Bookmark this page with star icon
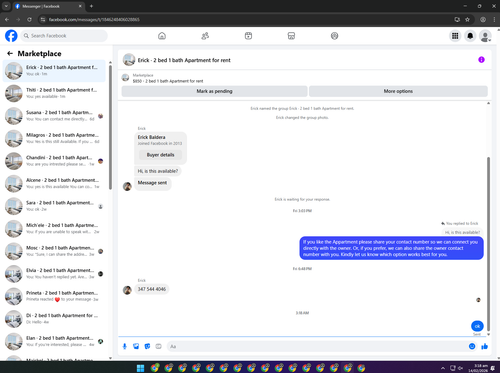The image size is (500, 373). click(x=467, y=20)
